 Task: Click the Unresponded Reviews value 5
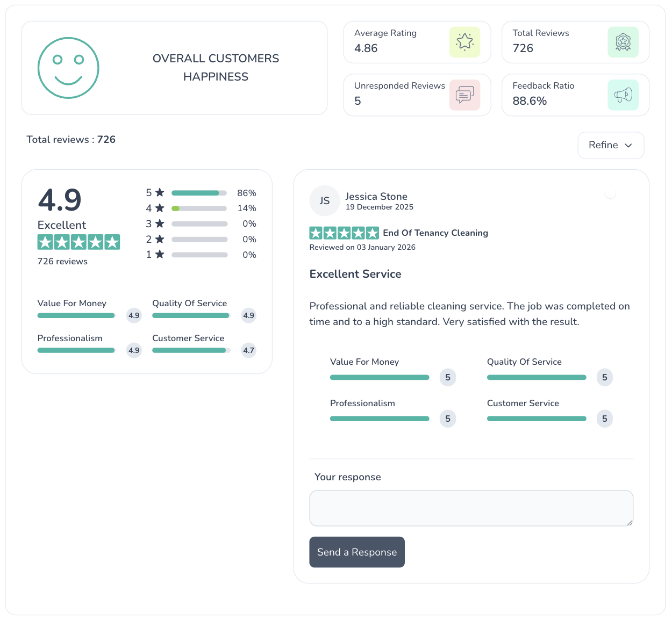click(x=358, y=101)
